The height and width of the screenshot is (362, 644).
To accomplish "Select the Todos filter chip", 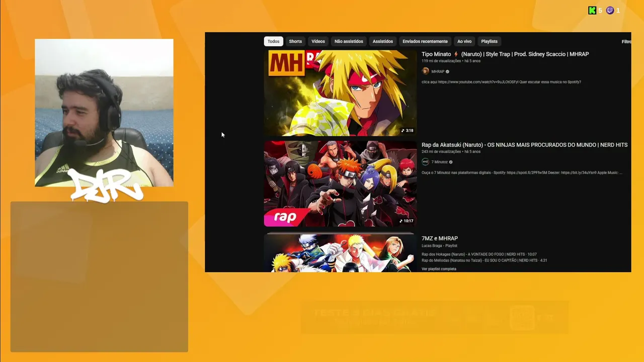I will (273, 41).
